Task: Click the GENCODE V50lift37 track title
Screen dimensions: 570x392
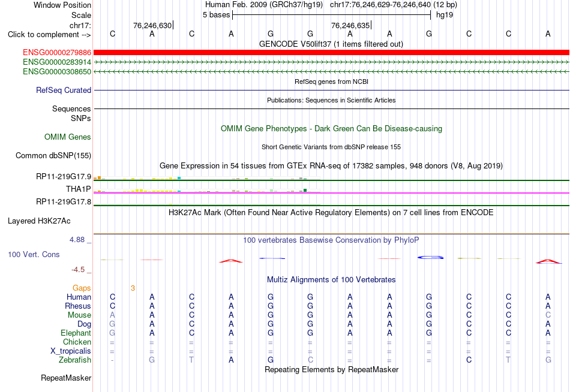Action: (331, 44)
